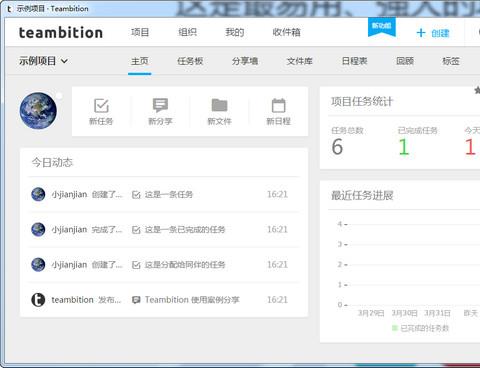Click the avatar in the 这是一条任务 row
This screenshot has height=368, width=480.
[x=38, y=194]
